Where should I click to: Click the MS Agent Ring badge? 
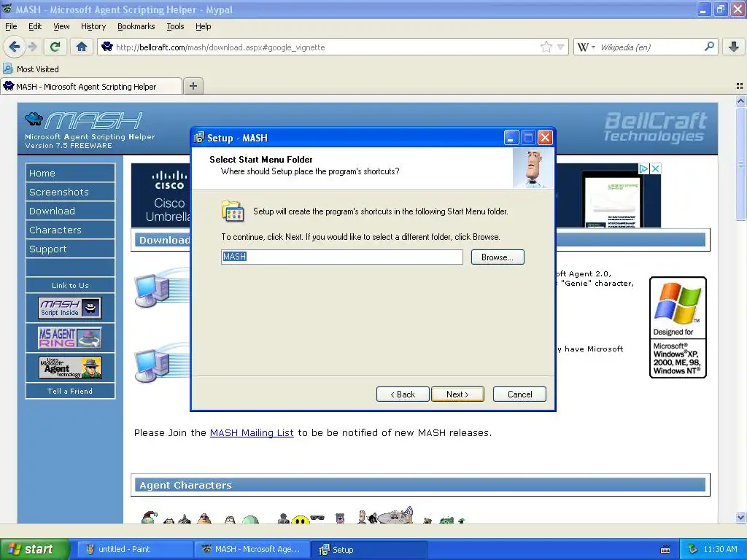click(70, 337)
